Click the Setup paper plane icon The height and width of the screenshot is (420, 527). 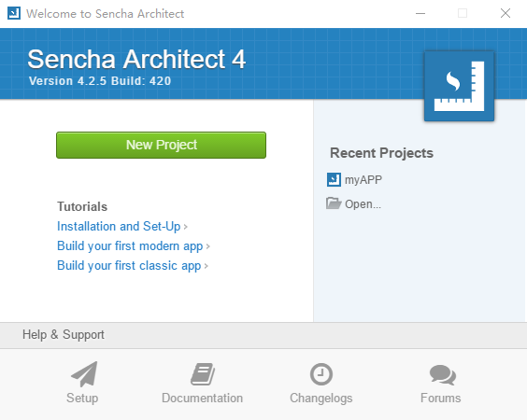(84, 374)
